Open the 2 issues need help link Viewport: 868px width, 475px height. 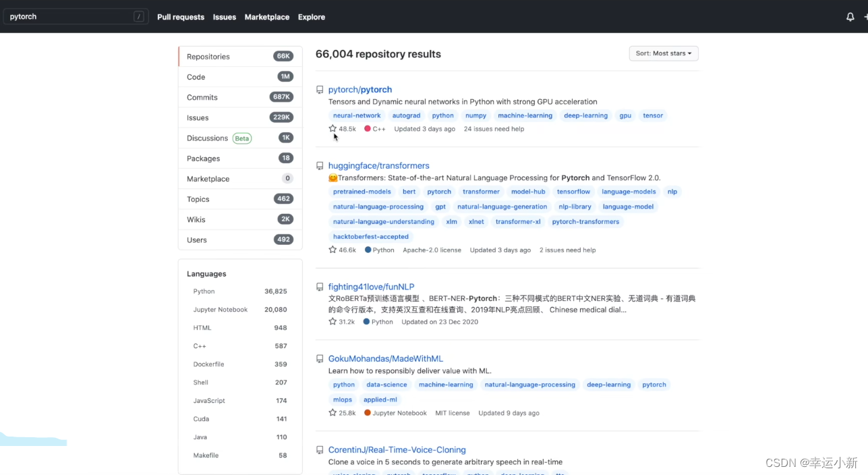pyautogui.click(x=567, y=250)
